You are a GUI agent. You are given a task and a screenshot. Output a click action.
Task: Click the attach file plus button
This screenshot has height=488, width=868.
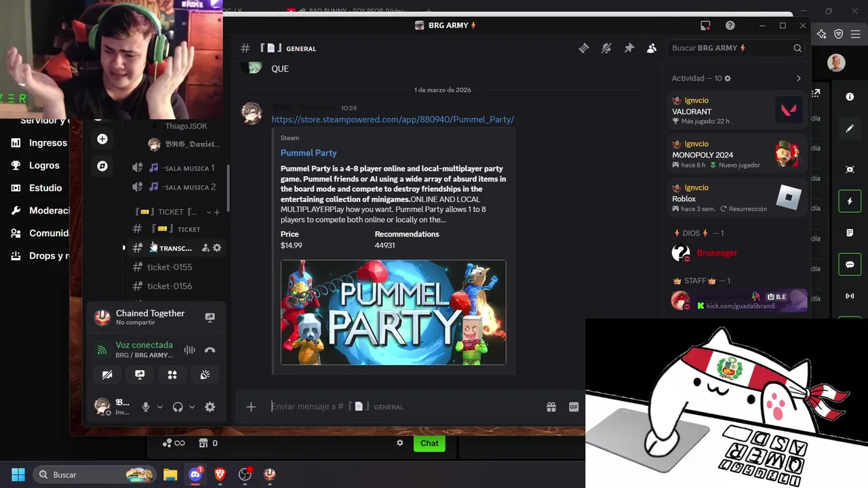251,407
